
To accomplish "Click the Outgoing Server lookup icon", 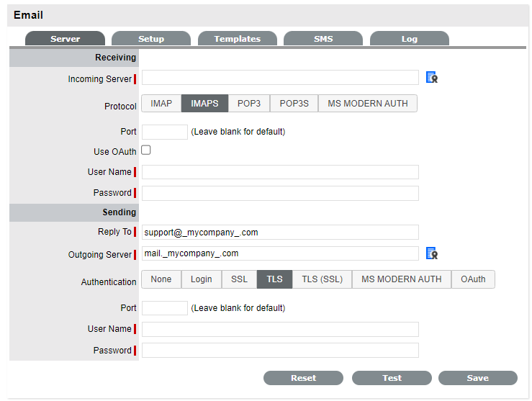I will [x=431, y=253].
